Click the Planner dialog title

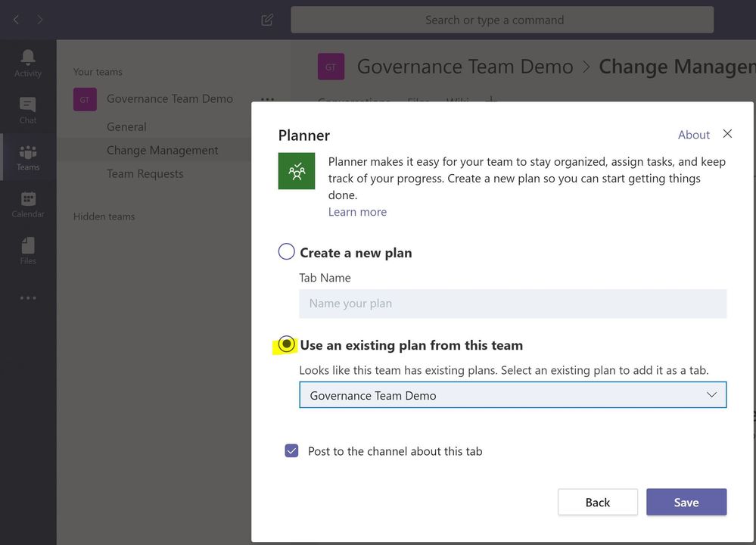[x=304, y=135]
